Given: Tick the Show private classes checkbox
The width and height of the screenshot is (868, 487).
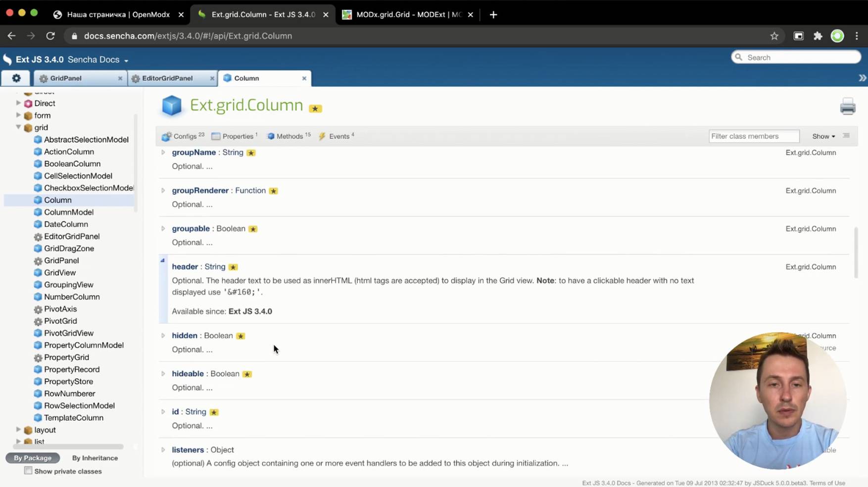Looking at the screenshot, I should (x=28, y=471).
